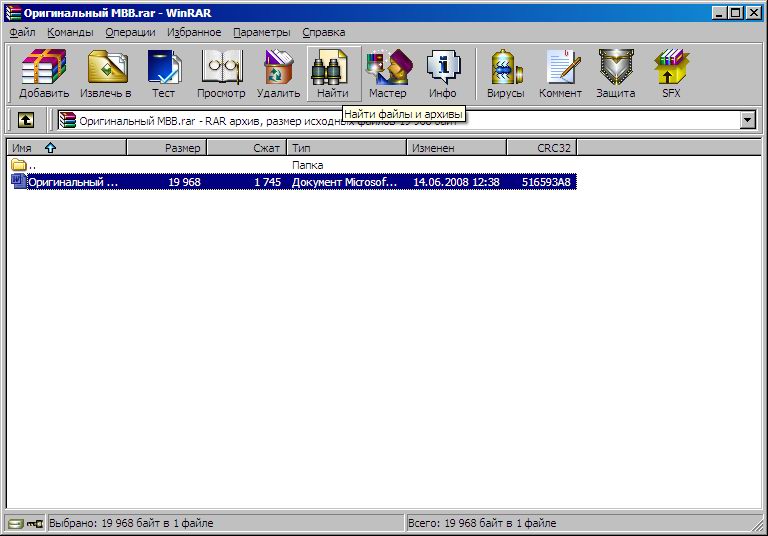Click the archive path address field text
This screenshot has height=536, width=768.
point(267,121)
